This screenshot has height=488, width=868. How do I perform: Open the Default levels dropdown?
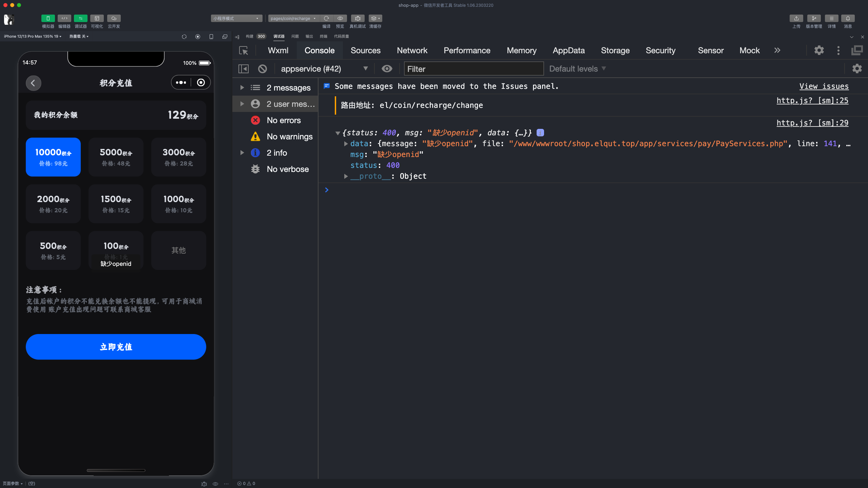tap(577, 69)
